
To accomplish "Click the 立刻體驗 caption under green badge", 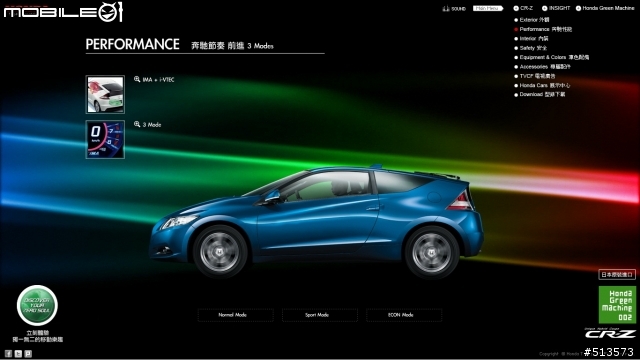I will [x=37, y=333].
